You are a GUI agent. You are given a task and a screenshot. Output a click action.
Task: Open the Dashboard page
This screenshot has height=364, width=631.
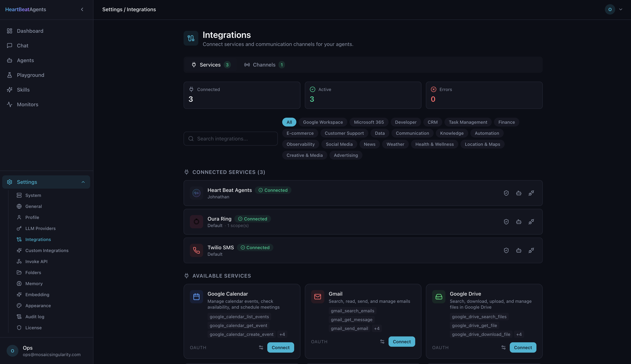[47, 31]
